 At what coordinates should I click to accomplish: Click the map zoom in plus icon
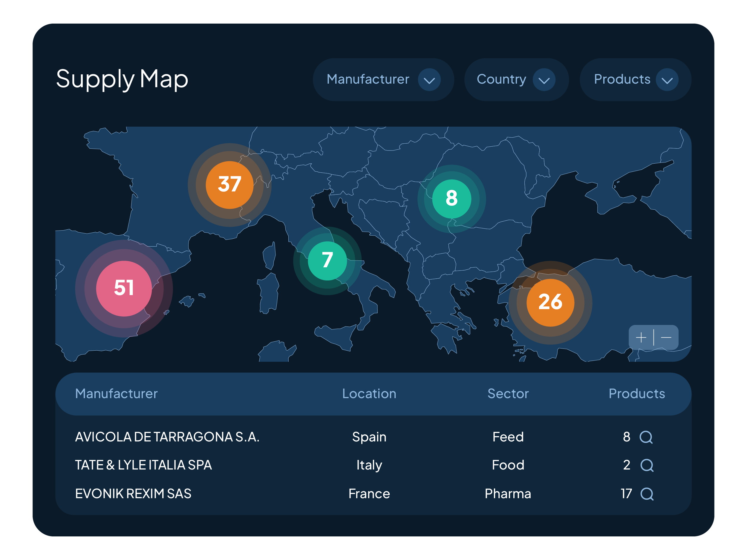coord(641,337)
